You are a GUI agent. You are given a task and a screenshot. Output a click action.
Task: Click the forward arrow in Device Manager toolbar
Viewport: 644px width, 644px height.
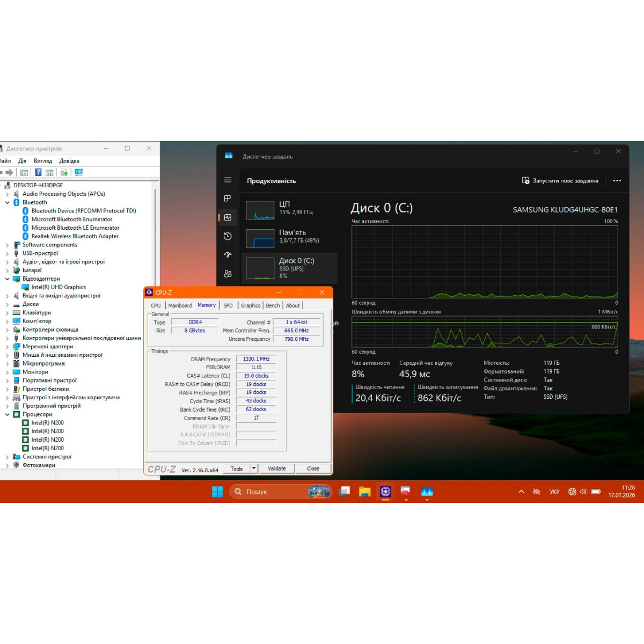[9, 172]
